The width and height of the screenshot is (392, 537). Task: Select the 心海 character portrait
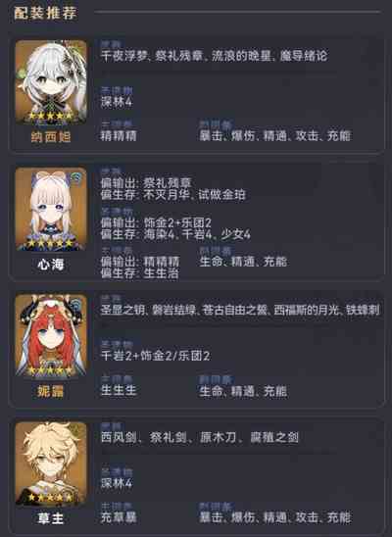coord(51,209)
